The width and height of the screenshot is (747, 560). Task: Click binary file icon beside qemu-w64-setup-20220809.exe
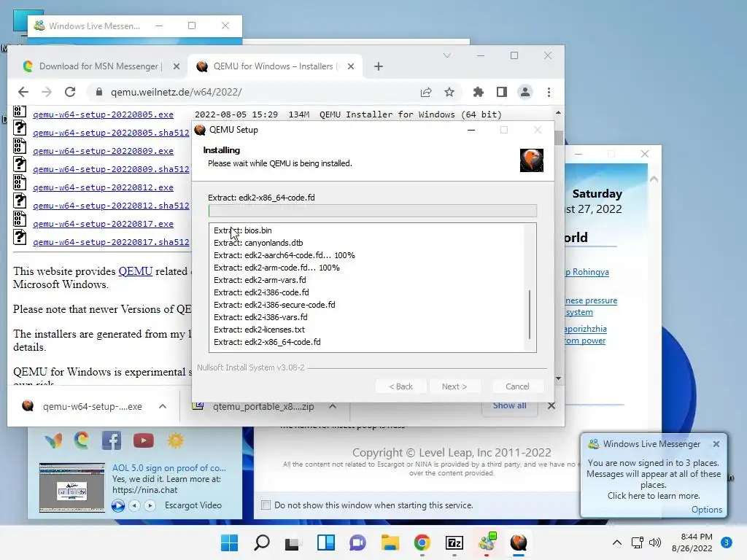pos(20,146)
